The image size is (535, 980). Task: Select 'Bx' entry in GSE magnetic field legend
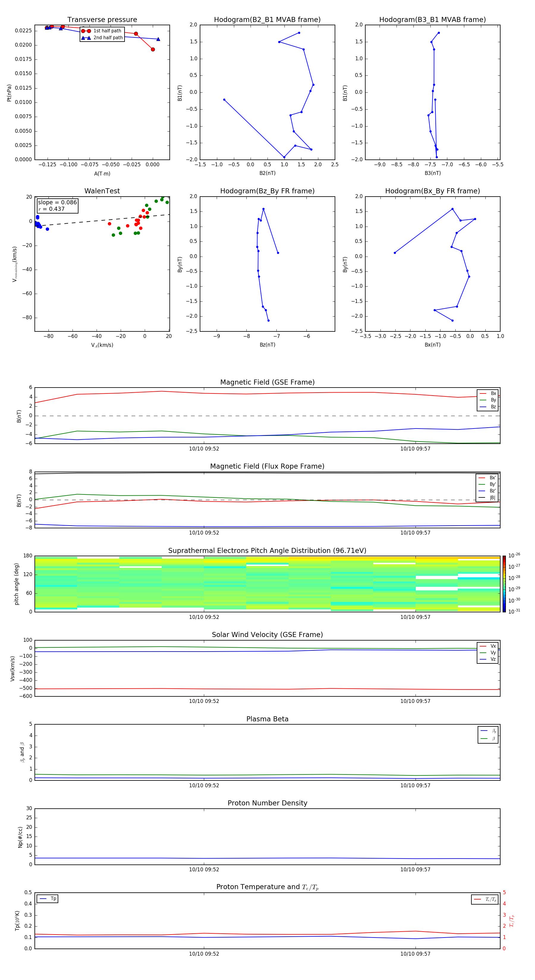[x=488, y=393]
